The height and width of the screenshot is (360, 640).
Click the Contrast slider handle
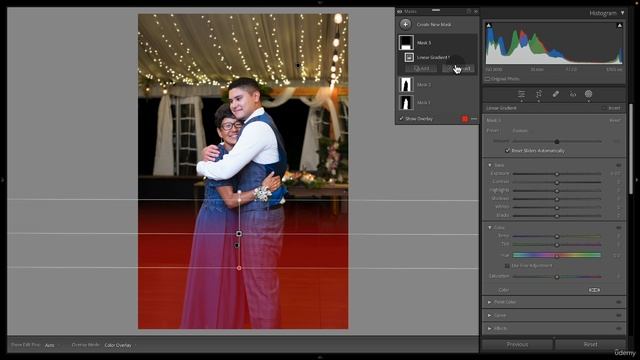pyautogui.click(x=557, y=182)
